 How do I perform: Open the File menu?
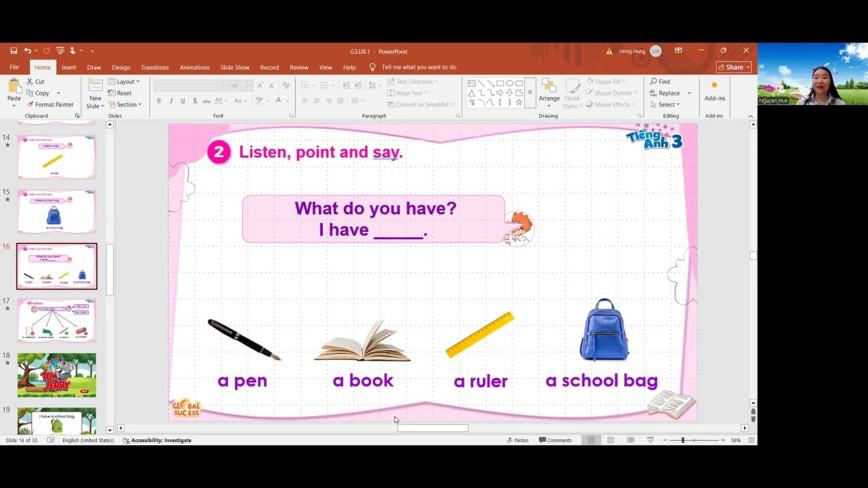point(14,67)
